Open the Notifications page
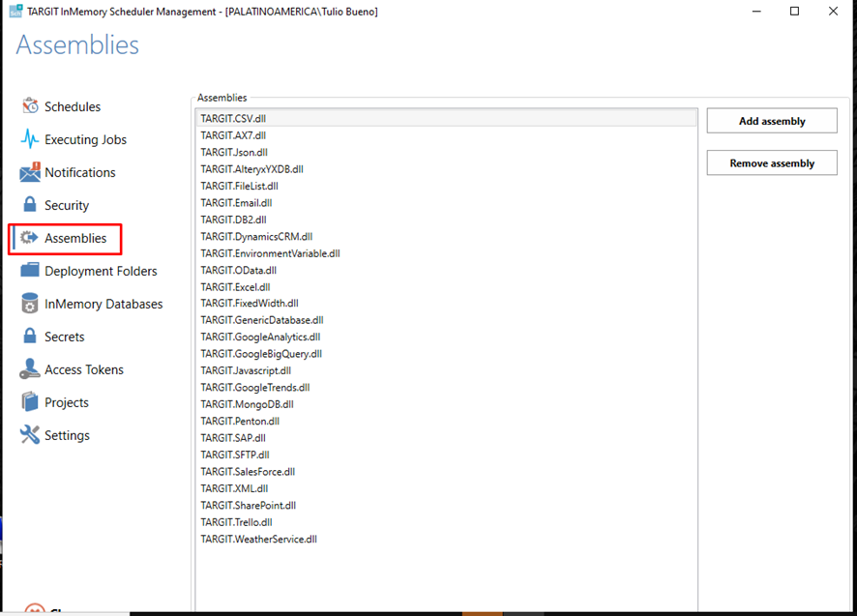857x616 pixels. pos(79,172)
